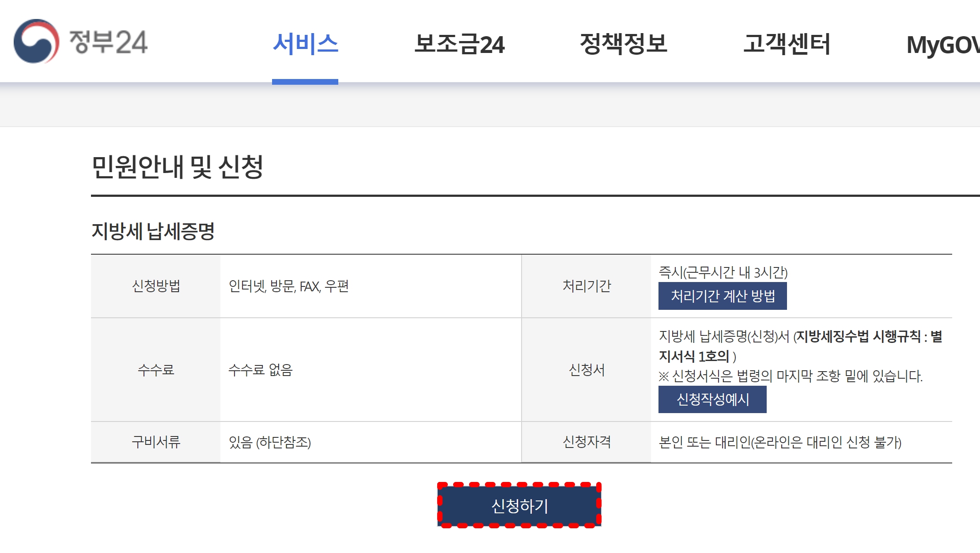Click the 즉시(근무시간 내 3시간) text
The width and height of the screenshot is (980, 553).
[x=723, y=272]
